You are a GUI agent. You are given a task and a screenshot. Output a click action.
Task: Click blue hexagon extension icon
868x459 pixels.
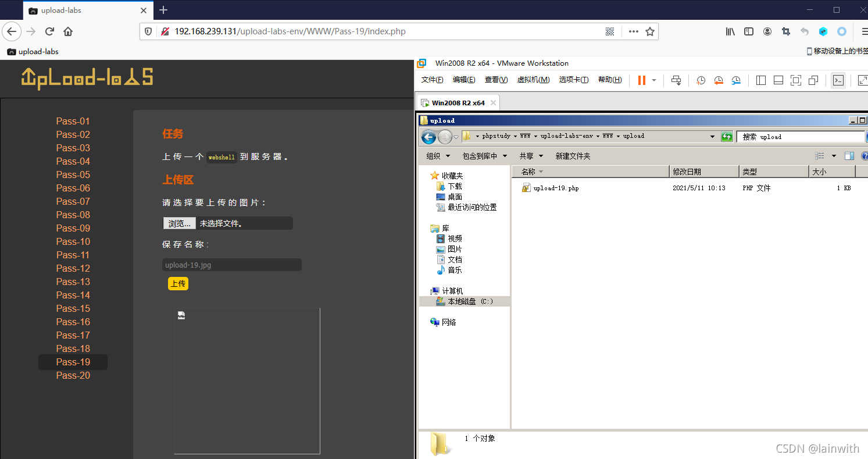(823, 31)
